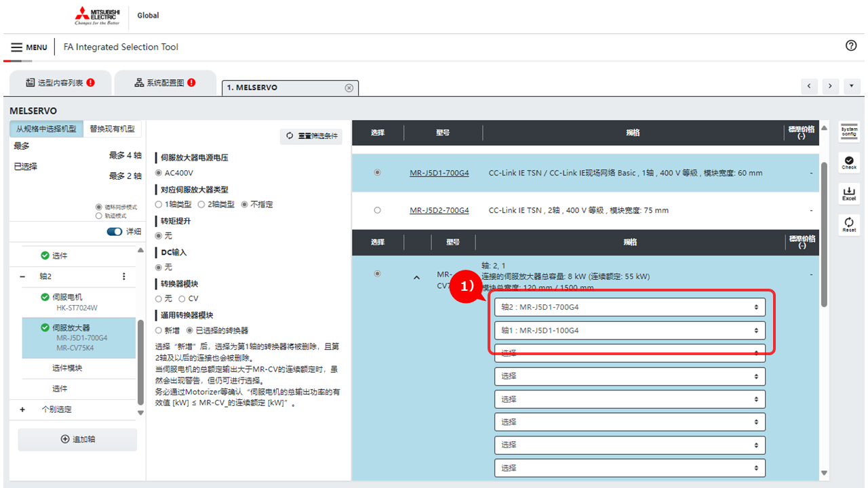The width and height of the screenshot is (868, 488).
Task: Select 新增 under 通用转换器模块
Action: 159,330
